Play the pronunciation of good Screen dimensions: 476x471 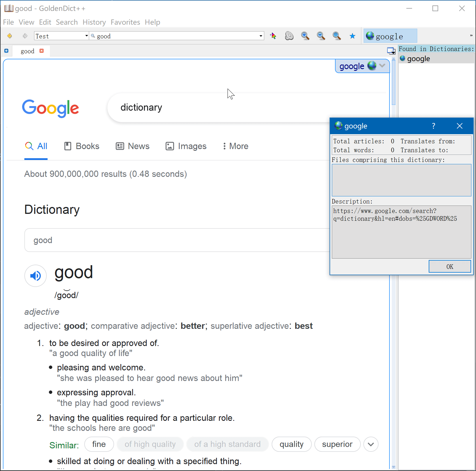[x=36, y=276]
